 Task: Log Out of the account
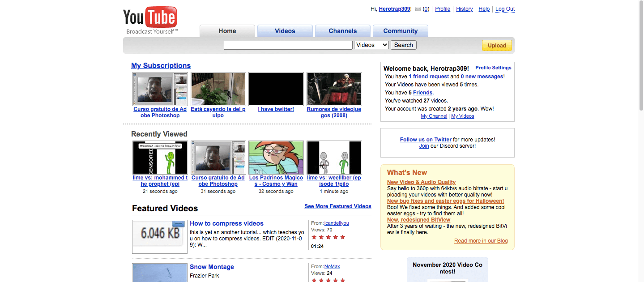point(504,9)
